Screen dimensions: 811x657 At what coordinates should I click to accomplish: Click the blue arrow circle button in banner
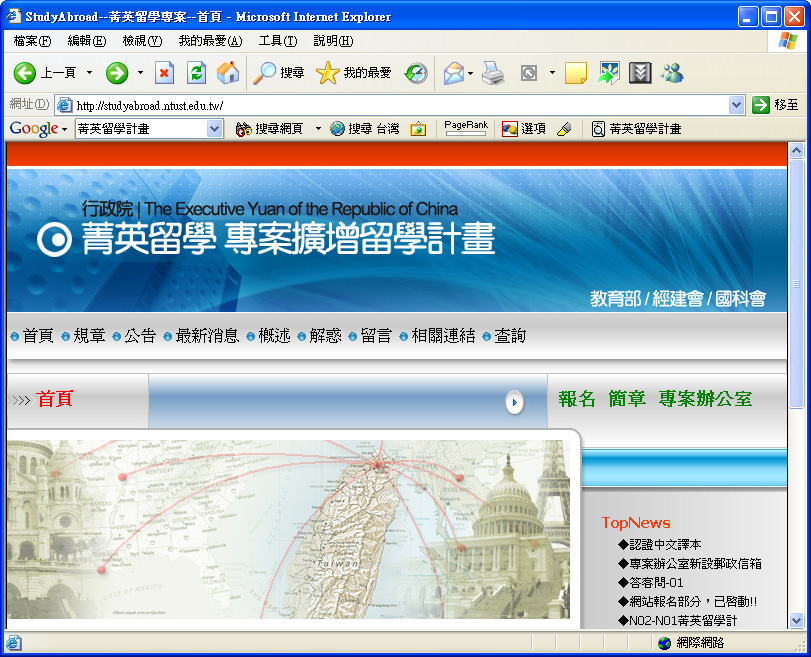pyautogui.click(x=514, y=402)
